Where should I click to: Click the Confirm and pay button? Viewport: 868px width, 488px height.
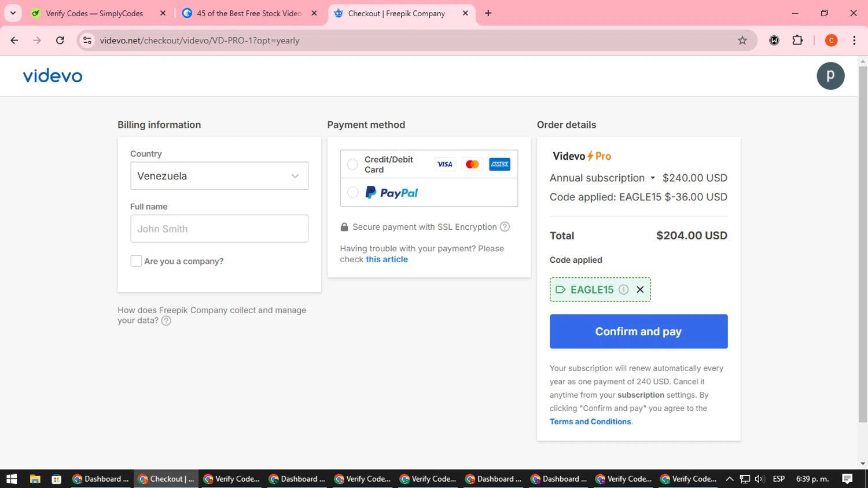click(638, 332)
